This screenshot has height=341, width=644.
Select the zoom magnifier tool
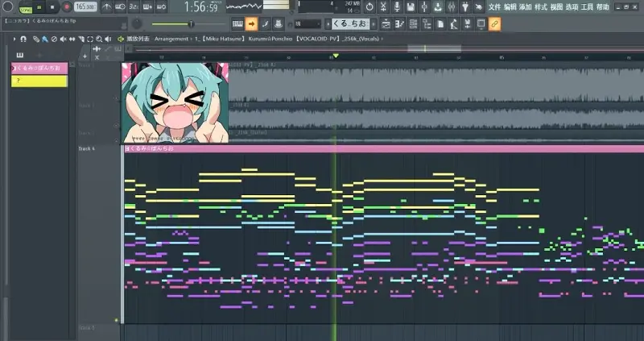point(99,39)
